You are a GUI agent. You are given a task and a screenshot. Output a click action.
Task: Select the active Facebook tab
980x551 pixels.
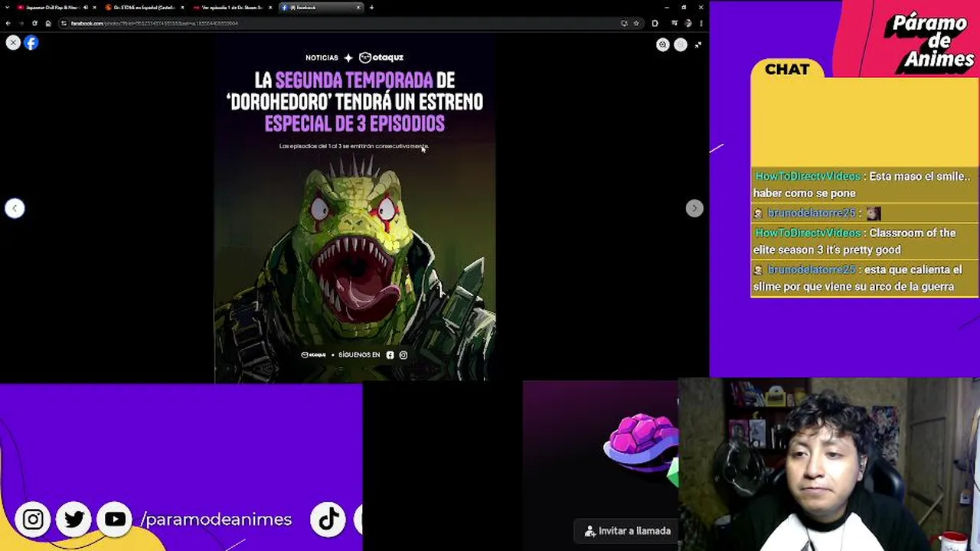320,7
